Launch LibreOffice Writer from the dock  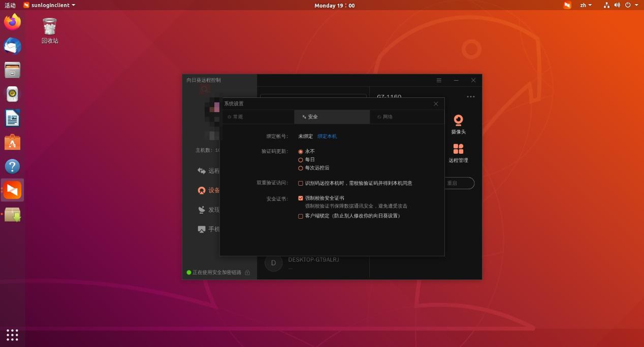[x=12, y=118]
